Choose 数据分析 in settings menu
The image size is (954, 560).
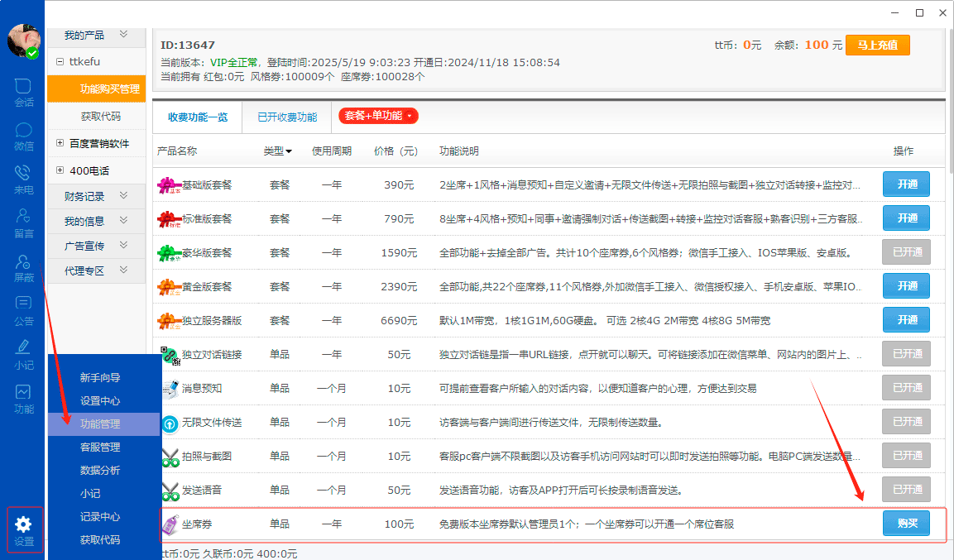tap(100, 470)
